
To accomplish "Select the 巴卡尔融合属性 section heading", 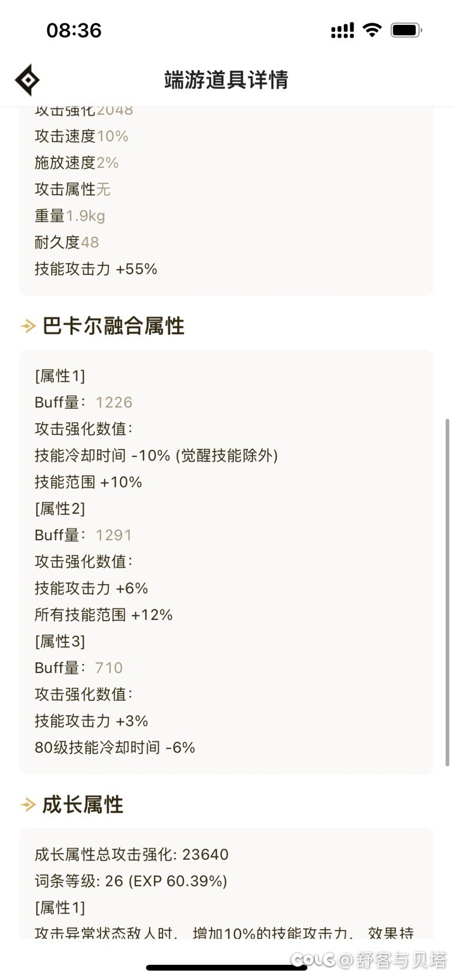I will [114, 326].
